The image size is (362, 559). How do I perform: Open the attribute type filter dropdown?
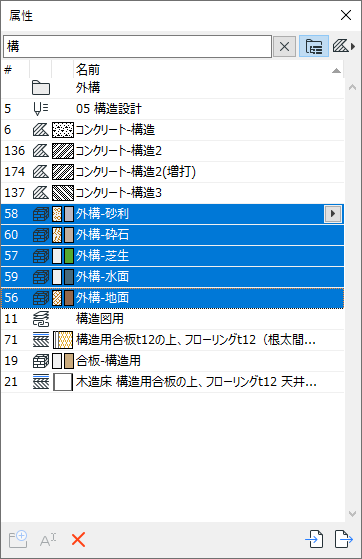coord(344,46)
